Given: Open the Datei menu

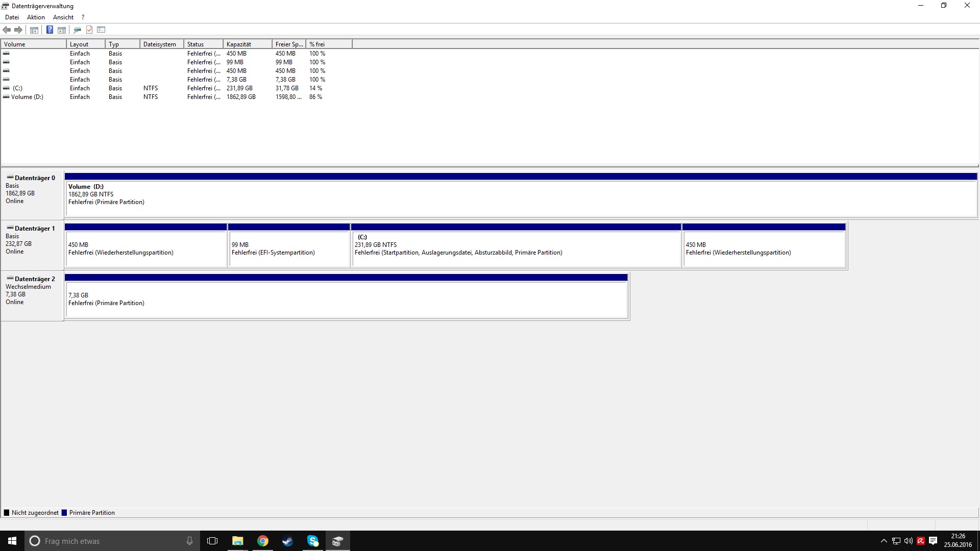Looking at the screenshot, I should 12,17.
